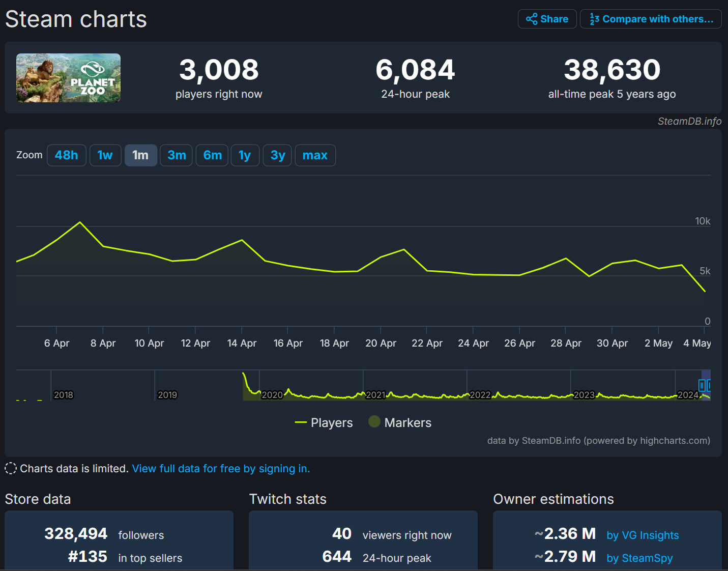Image resolution: width=728 pixels, height=571 pixels.
Task: Set chart zoom to 1w
Action: (105, 155)
